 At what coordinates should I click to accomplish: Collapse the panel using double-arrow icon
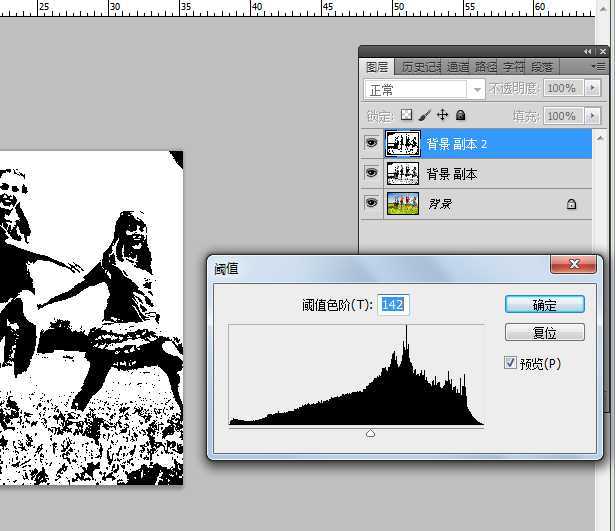pos(587,52)
